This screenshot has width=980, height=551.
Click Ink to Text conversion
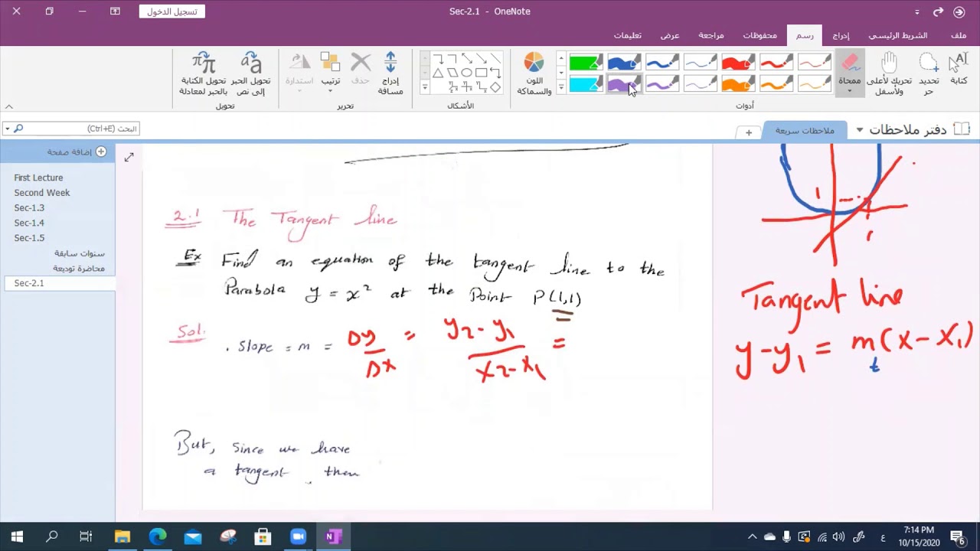point(251,74)
